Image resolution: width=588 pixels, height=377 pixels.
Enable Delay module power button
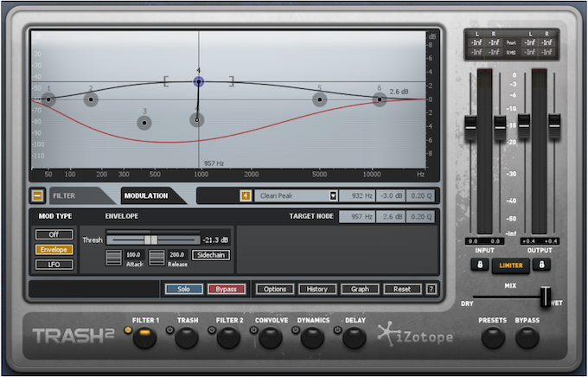(x=337, y=330)
